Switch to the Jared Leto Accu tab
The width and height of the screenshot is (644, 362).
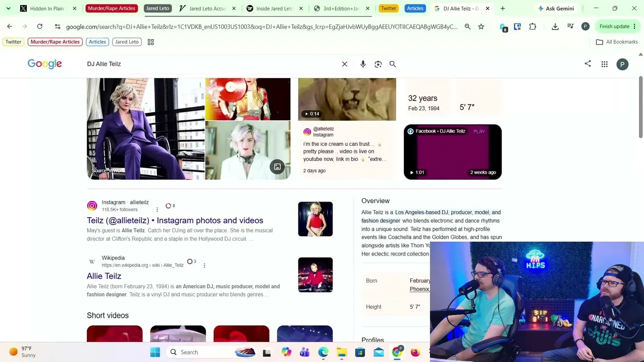207,9
